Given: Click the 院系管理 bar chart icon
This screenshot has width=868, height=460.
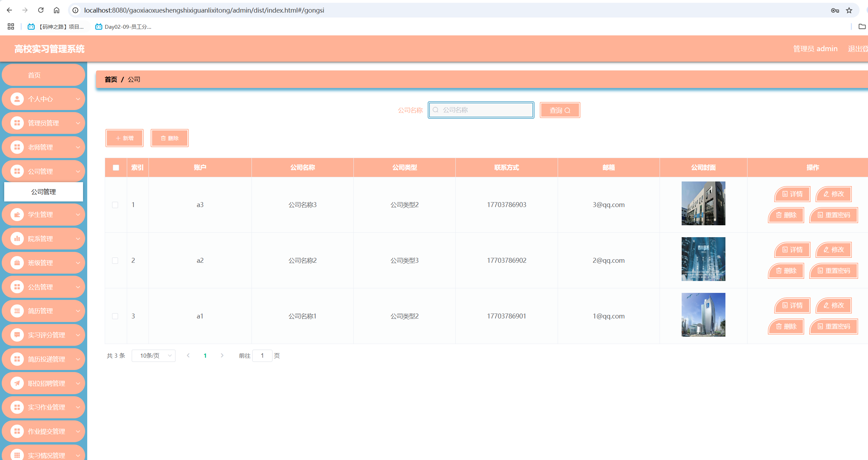Looking at the screenshot, I should pyautogui.click(x=17, y=239).
